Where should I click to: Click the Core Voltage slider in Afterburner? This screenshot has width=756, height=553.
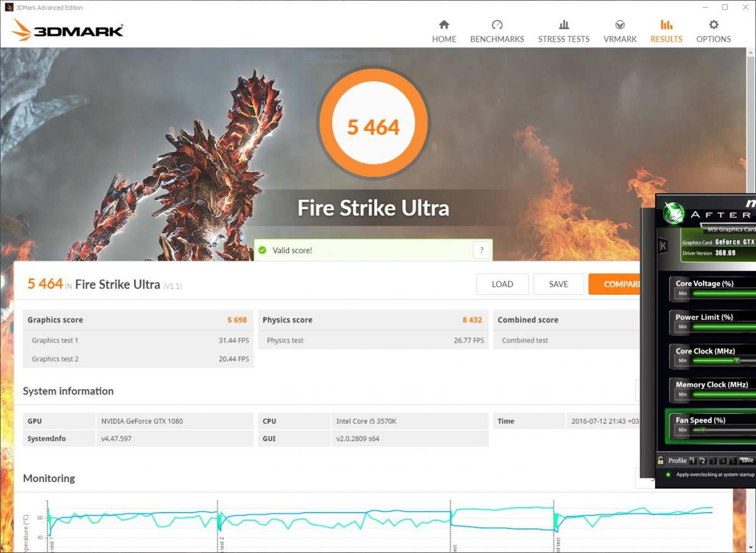click(x=724, y=293)
